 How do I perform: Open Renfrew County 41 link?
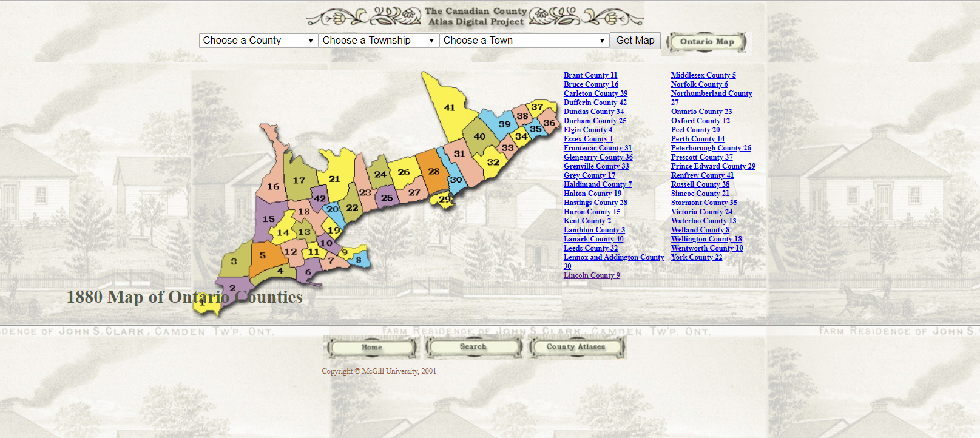pos(702,175)
